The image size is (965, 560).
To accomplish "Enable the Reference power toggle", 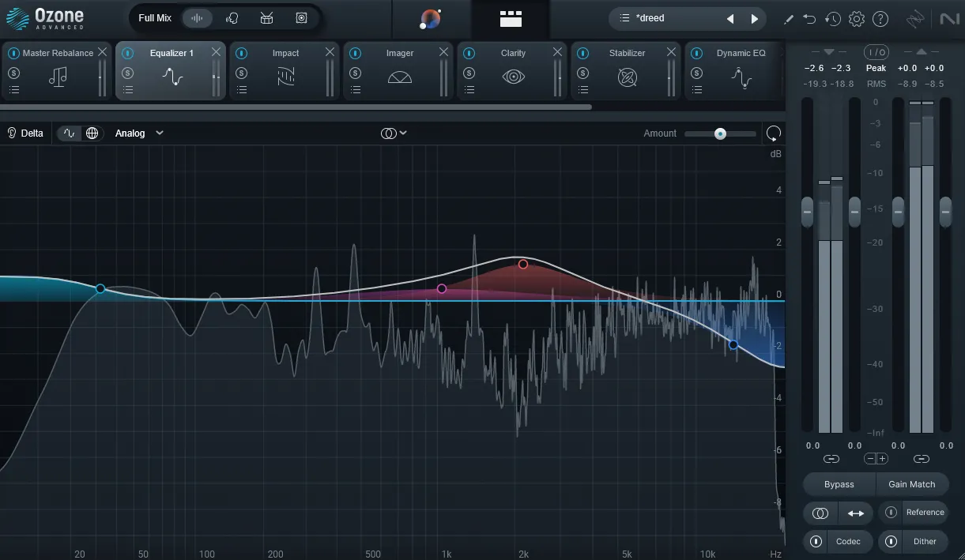I will pos(891,512).
